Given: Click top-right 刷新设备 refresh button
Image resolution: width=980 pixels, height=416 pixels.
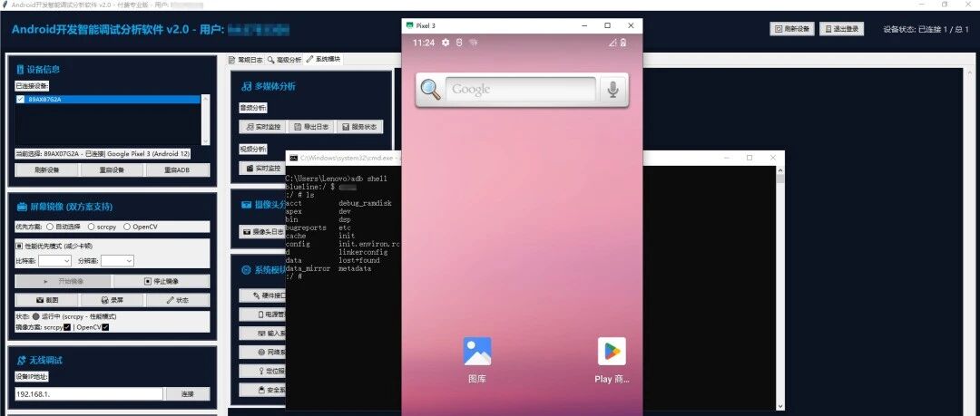Looking at the screenshot, I should 792,29.
